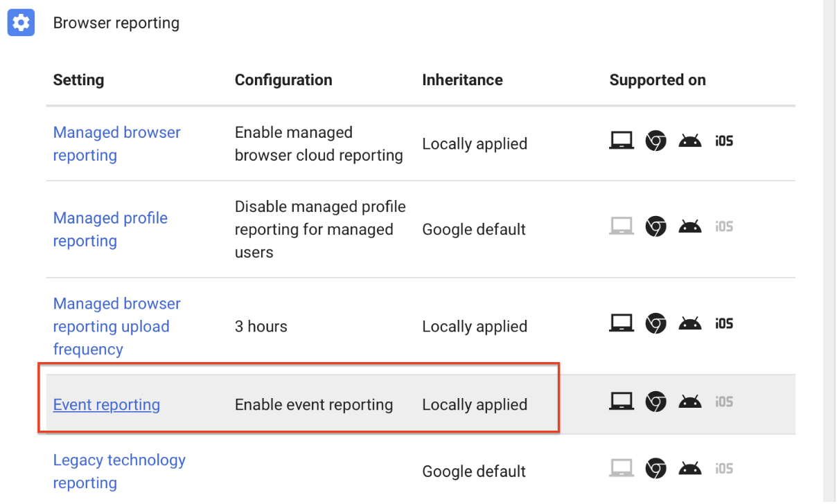Click iOS icon in upload frequency row
Screen dimensions: 837x504
coord(724,323)
